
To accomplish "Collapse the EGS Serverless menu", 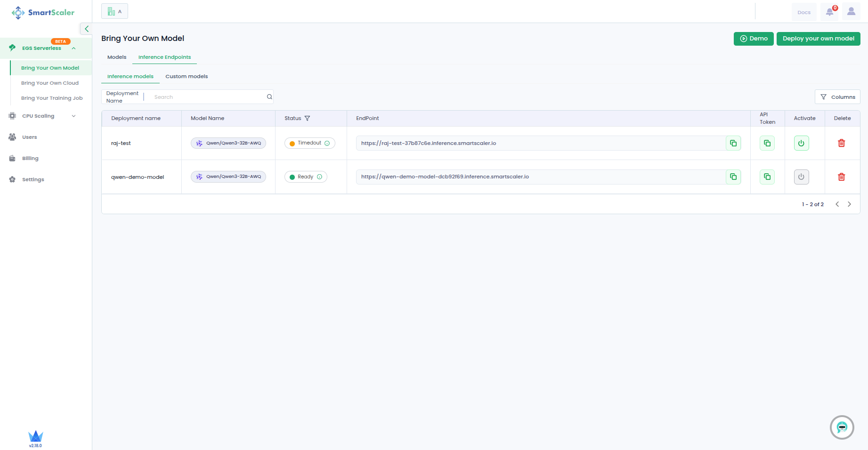I will tap(73, 48).
